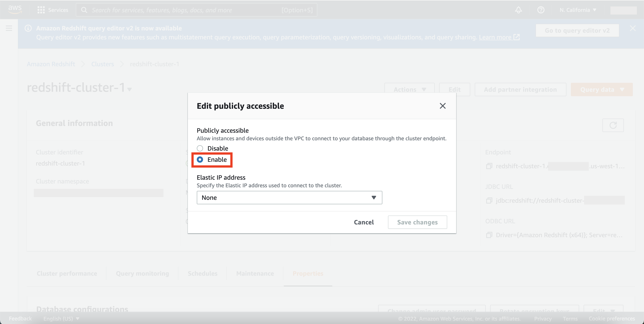Open the help question mark icon

(540, 10)
